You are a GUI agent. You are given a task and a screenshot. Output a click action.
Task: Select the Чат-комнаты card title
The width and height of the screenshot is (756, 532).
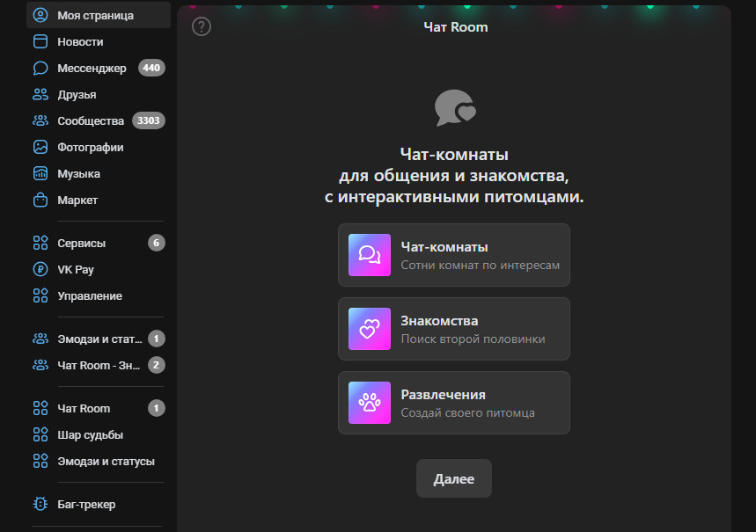[444, 247]
